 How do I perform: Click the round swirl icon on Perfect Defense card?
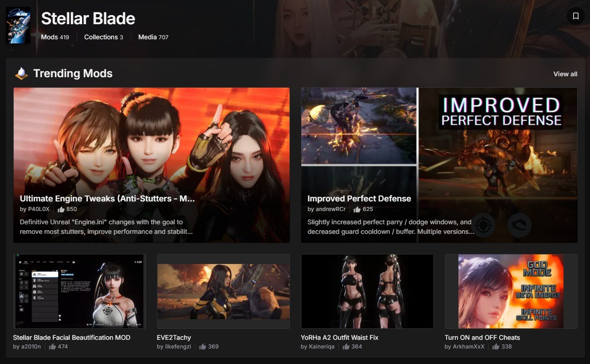(x=519, y=225)
